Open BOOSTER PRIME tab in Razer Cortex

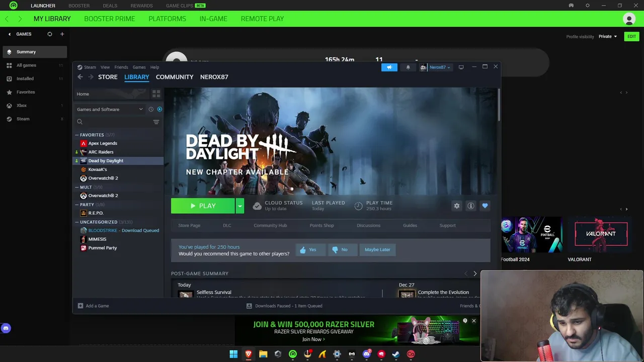(110, 19)
